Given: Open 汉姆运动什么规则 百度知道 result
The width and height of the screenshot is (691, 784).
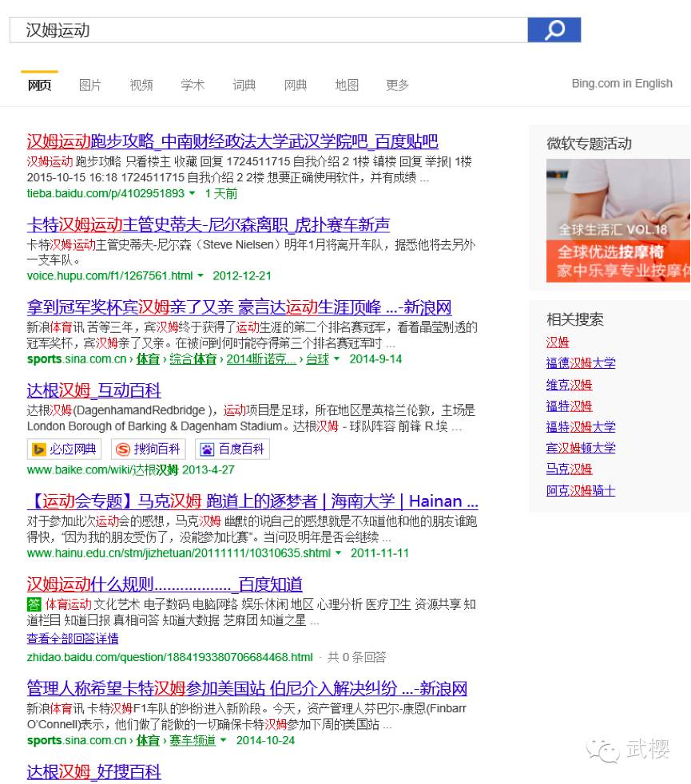Looking at the screenshot, I should click(165, 584).
